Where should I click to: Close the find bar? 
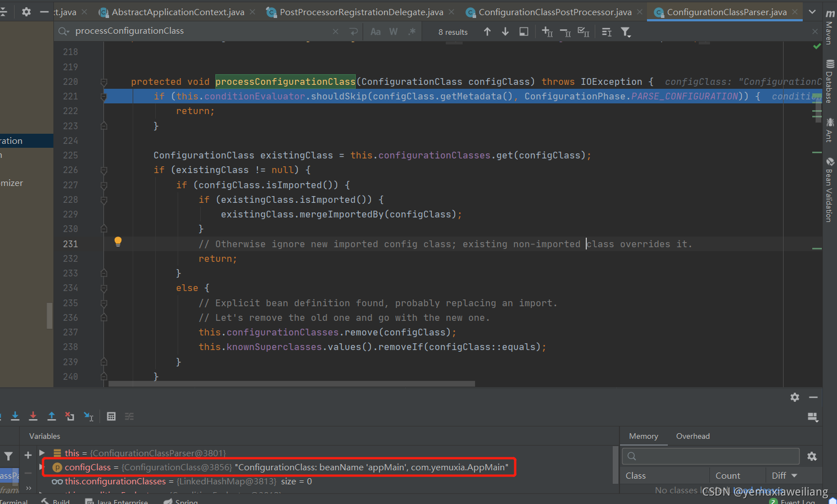click(x=815, y=31)
